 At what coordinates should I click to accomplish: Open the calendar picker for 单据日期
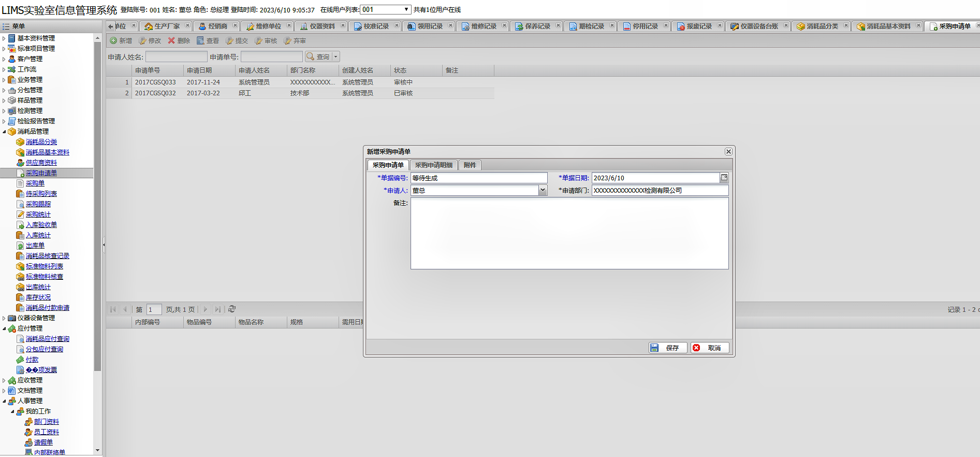724,178
